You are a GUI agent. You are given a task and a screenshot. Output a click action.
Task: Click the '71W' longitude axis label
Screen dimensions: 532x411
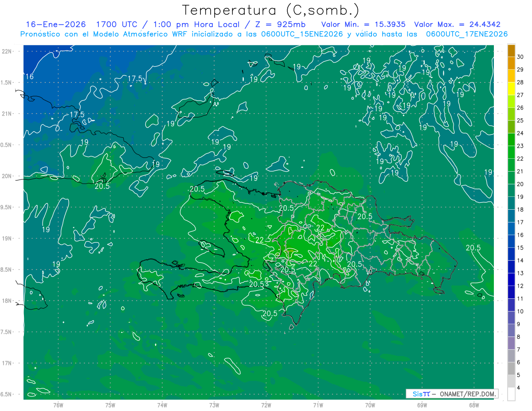tap(318, 404)
